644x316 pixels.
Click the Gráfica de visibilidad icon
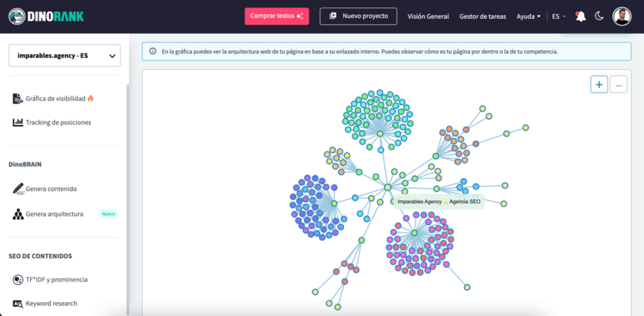point(18,99)
